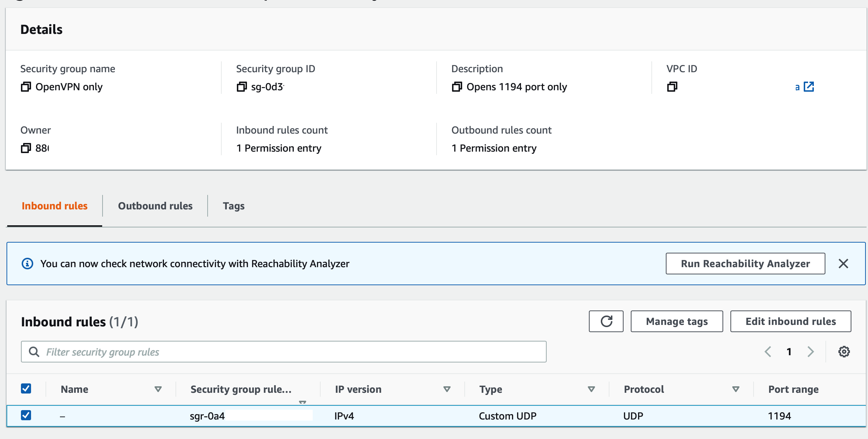
Task: Click the search magnifier icon in filter
Action: 34,352
